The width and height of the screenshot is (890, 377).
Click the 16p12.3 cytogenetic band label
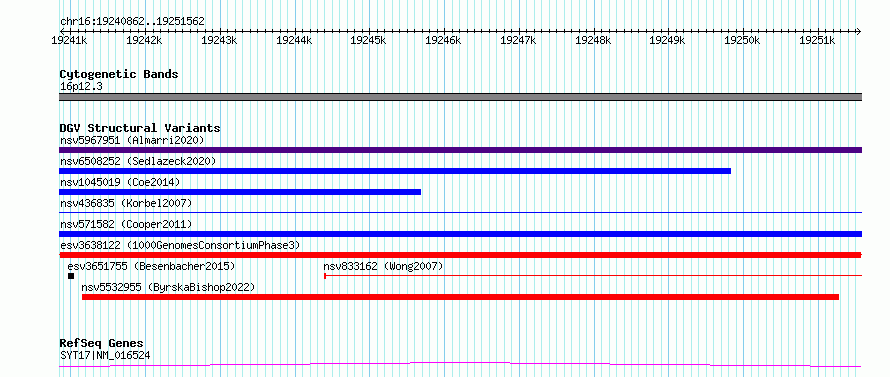81,86
